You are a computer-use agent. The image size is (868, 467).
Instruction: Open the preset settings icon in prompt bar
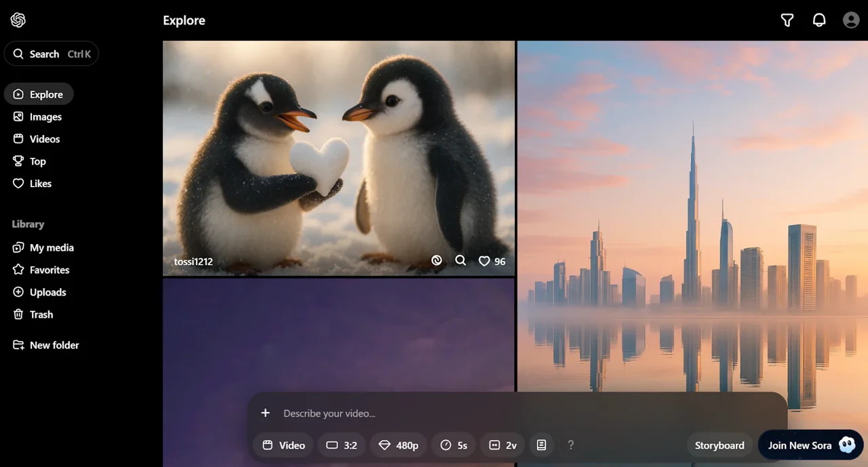coord(541,445)
